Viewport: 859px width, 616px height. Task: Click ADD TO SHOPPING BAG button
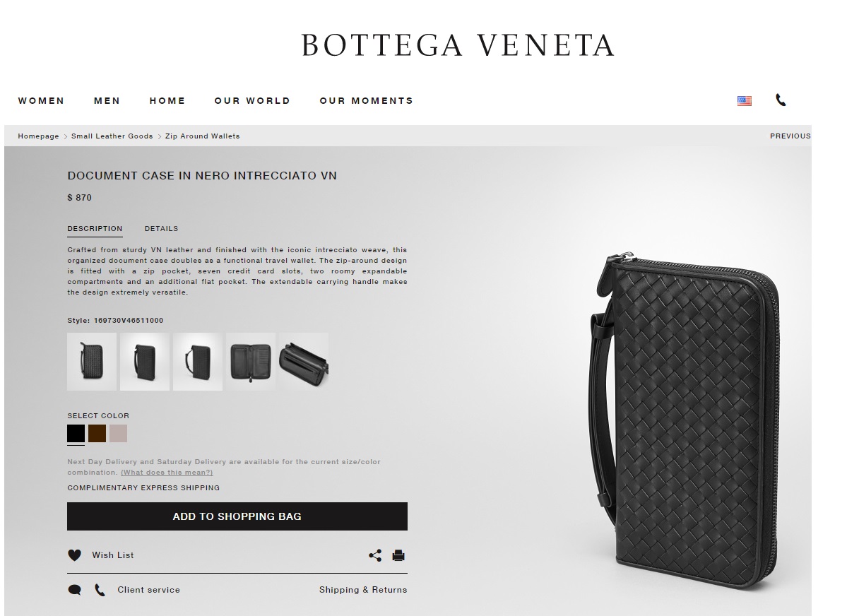(237, 516)
